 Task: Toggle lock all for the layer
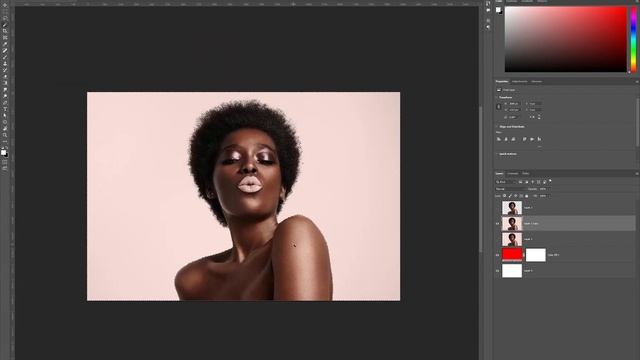527,196
